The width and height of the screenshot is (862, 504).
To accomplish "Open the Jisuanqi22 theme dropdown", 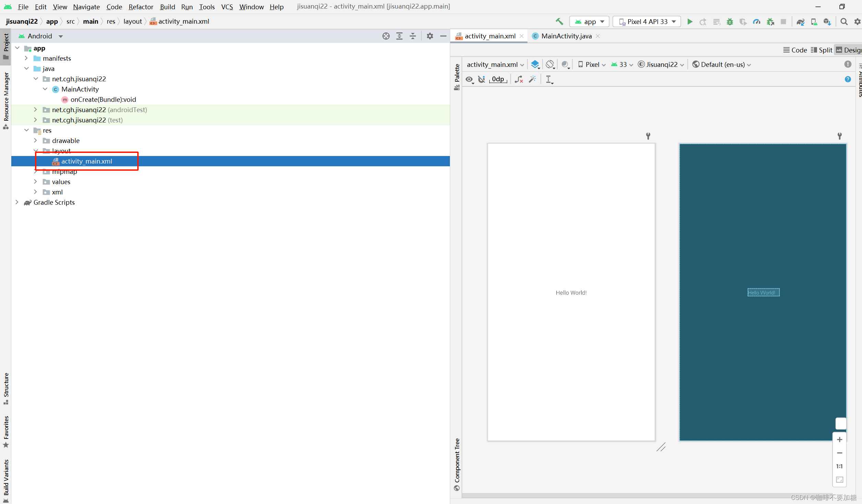I will point(661,64).
